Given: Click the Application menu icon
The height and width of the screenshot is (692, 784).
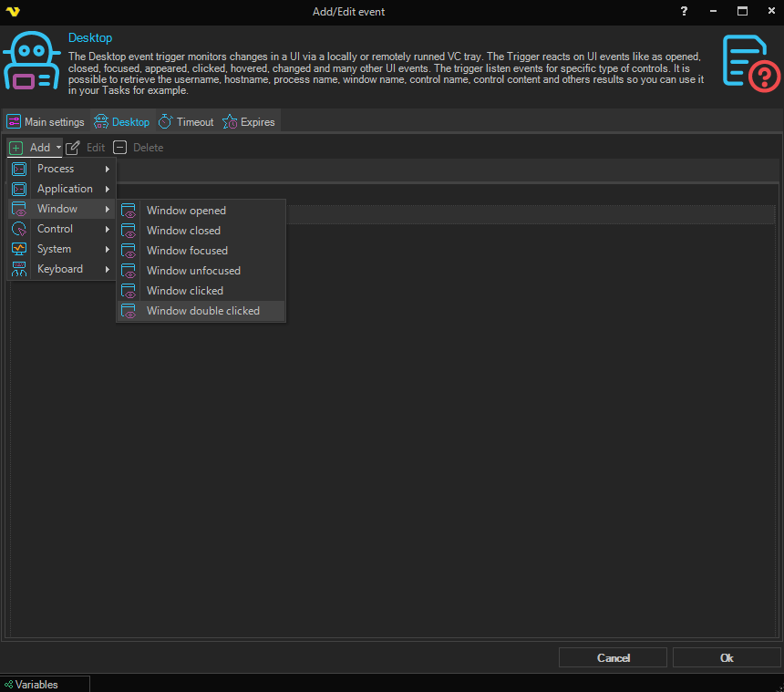Looking at the screenshot, I should click(19, 189).
